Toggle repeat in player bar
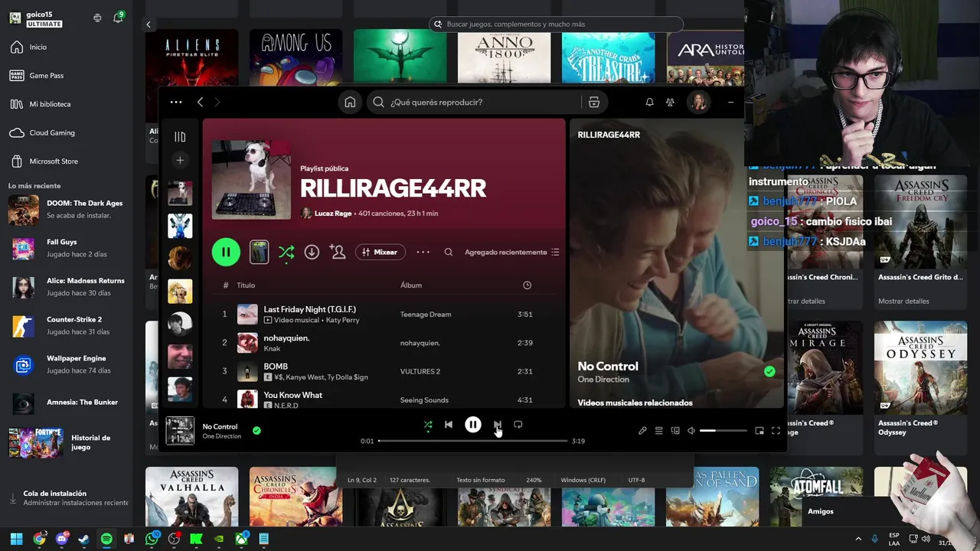Viewport: 980px width, 551px height. click(x=518, y=425)
